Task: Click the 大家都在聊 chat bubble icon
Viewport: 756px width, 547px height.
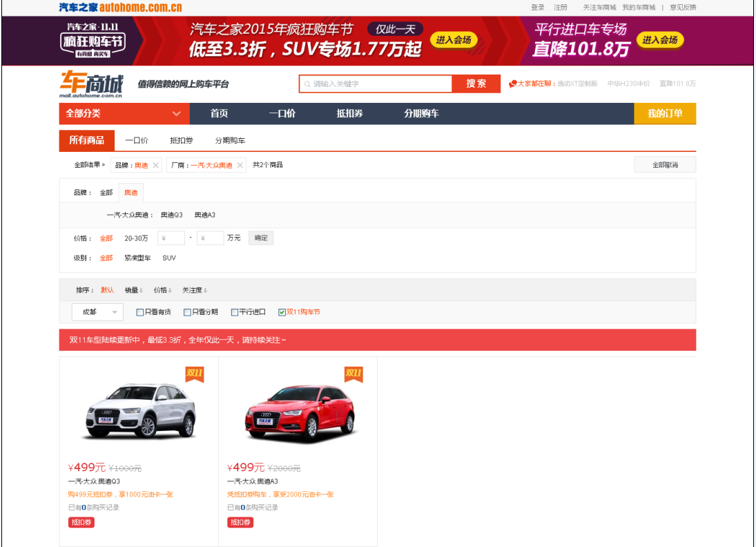Action: click(x=513, y=84)
